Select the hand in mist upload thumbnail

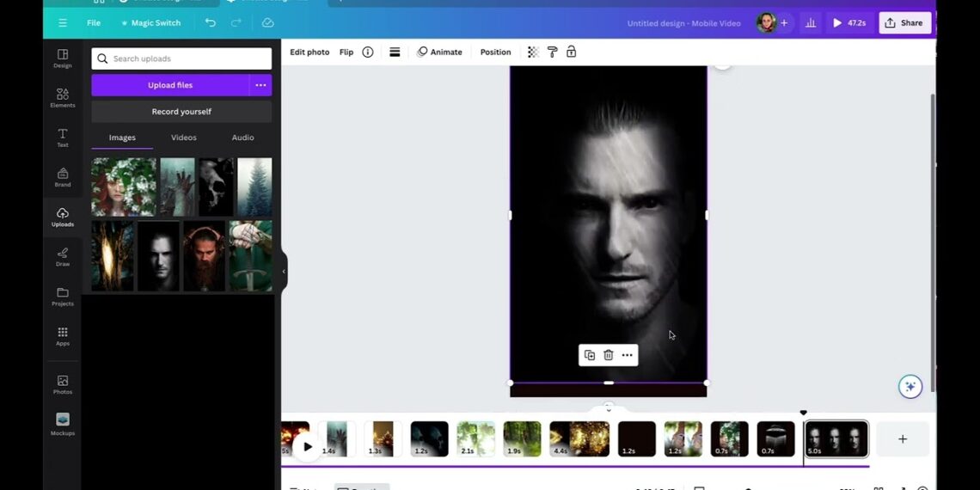[x=177, y=187]
